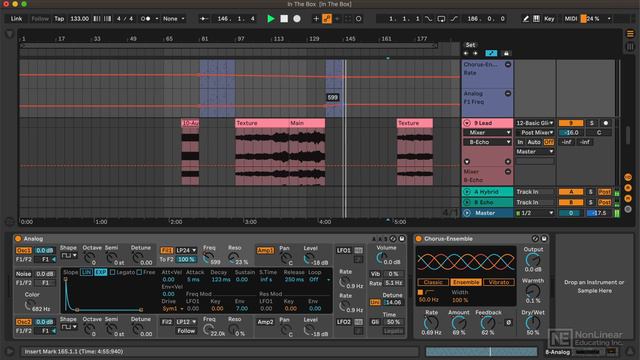Toggle the 9 Lead track activator
640x360 pixels.
(x=571, y=123)
